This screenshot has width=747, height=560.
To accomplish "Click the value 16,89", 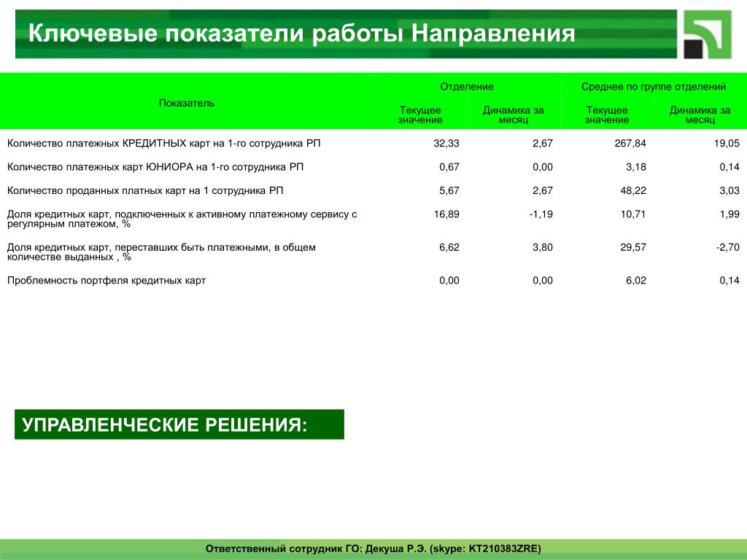I will (x=446, y=214).
